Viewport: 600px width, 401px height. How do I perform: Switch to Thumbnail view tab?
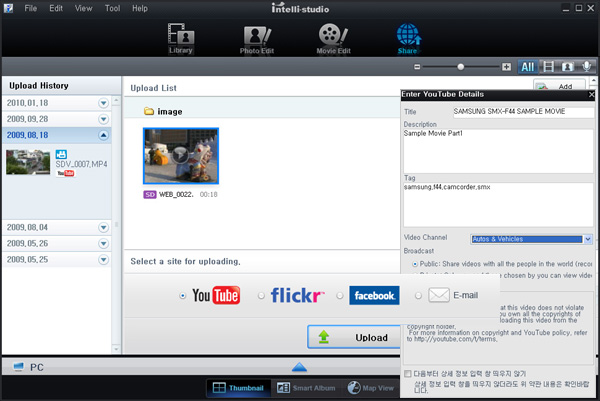click(x=238, y=388)
